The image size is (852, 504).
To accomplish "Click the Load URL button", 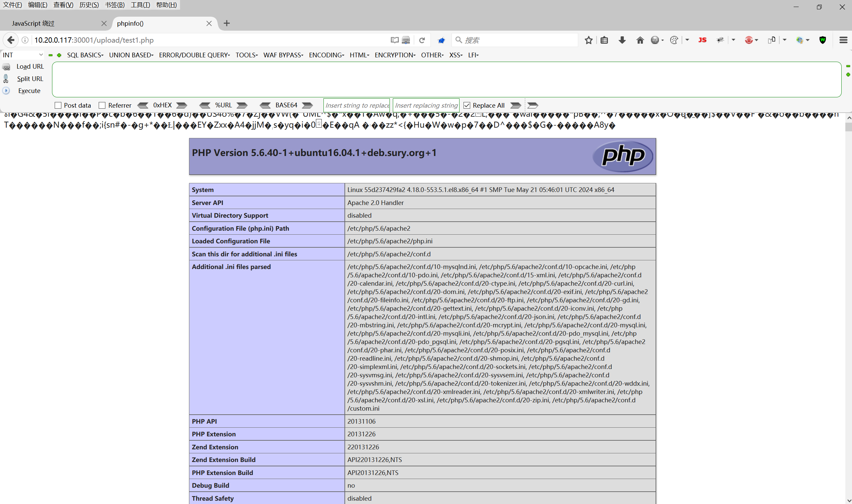I will pyautogui.click(x=30, y=67).
